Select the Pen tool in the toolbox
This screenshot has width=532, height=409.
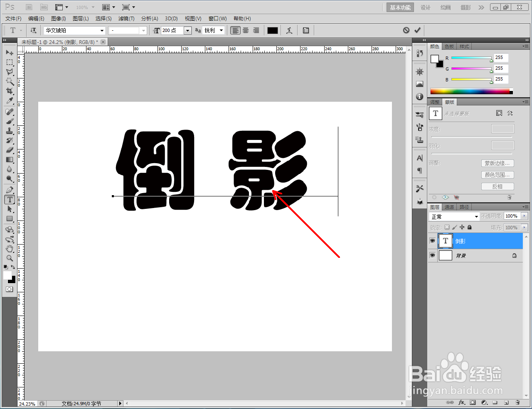9,189
